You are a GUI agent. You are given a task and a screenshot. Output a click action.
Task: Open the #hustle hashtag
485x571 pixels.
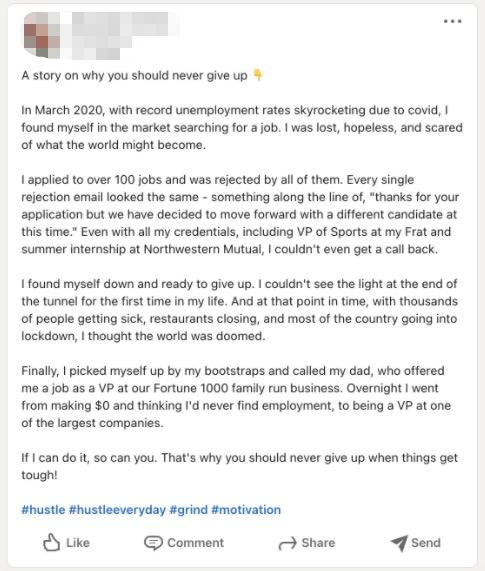click(43, 509)
